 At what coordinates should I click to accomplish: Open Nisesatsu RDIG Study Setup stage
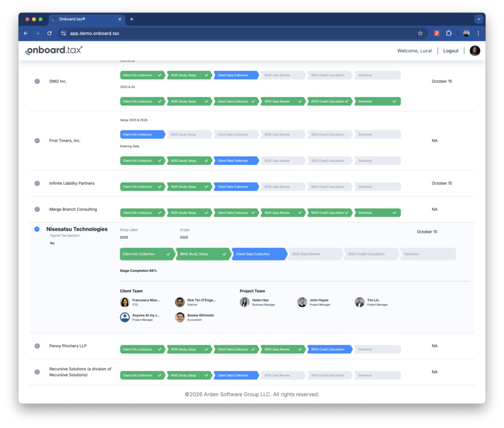(x=203, y=254)
